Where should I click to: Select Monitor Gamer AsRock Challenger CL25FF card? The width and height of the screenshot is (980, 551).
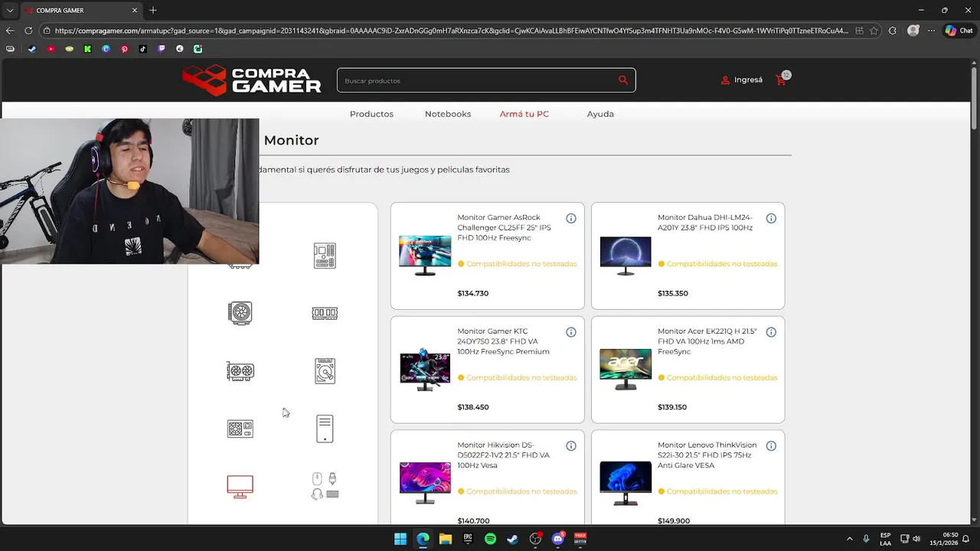[x=488, y=256]
